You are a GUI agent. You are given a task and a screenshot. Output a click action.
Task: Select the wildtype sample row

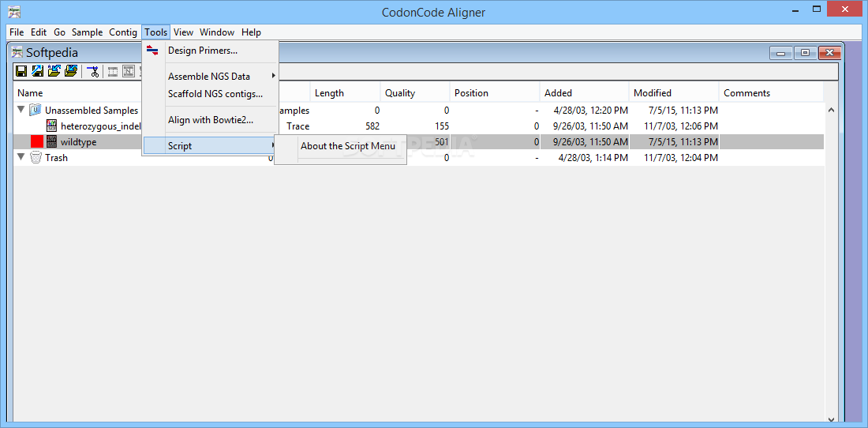418,141
